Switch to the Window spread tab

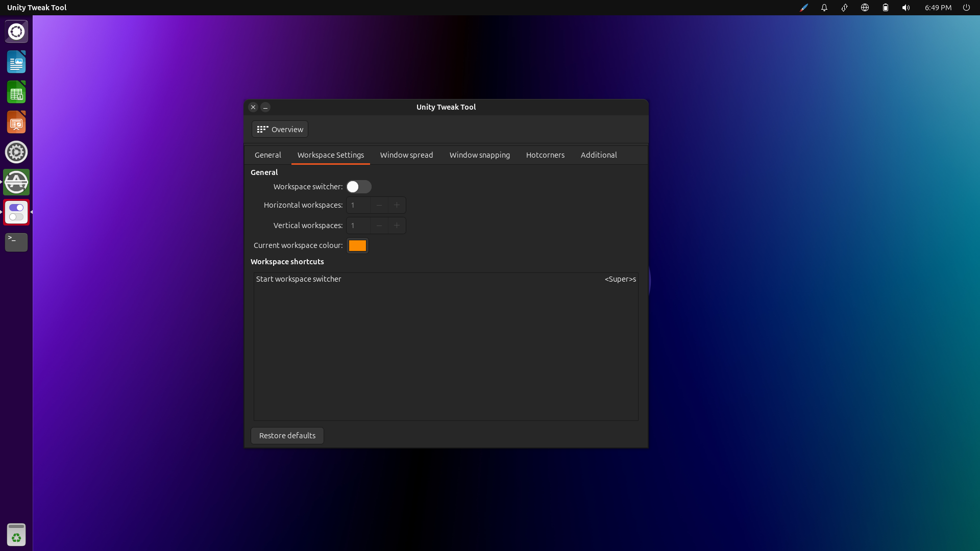(x=406, y=155)
